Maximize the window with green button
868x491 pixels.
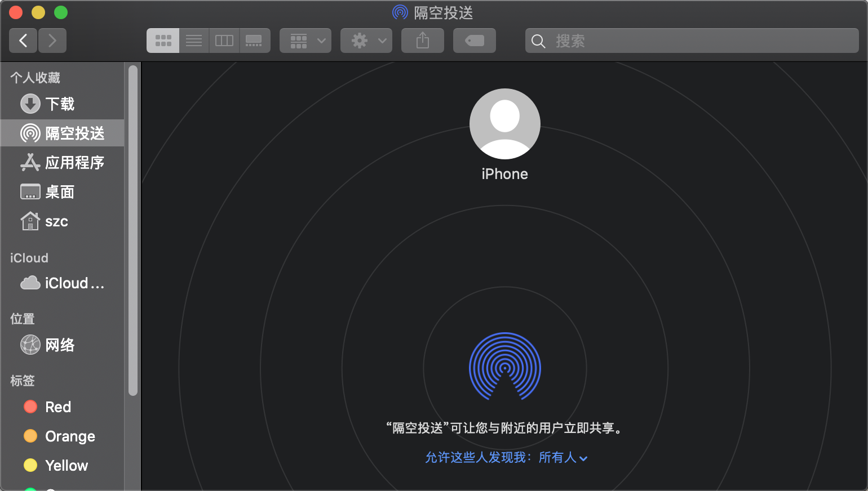pyautogui.click(x=61, y=12)
